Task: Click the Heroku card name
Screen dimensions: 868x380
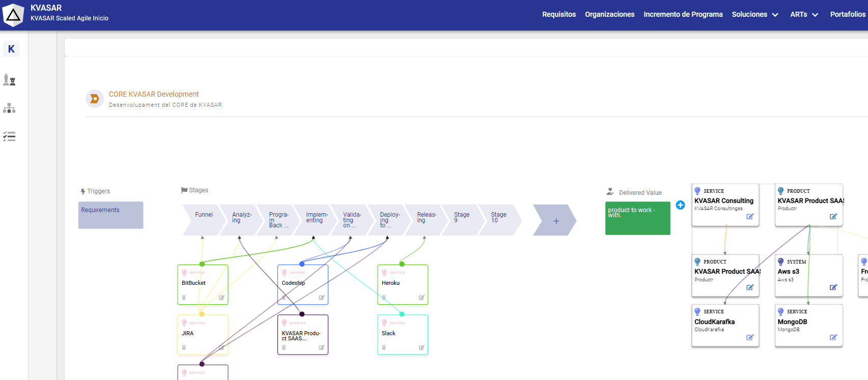Action: [390, 283]
